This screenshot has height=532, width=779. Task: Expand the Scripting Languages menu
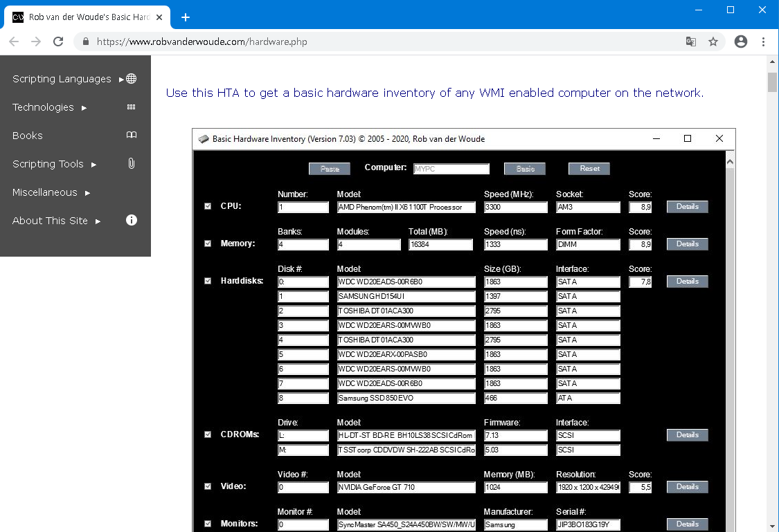(x=68, y=79)
